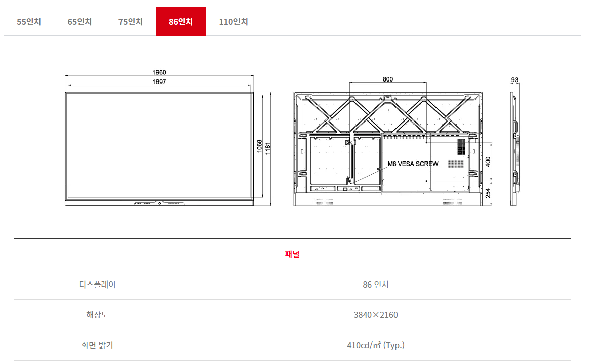
Task: Click the M8 VESA SCREW label
Action: click(413, 164)
